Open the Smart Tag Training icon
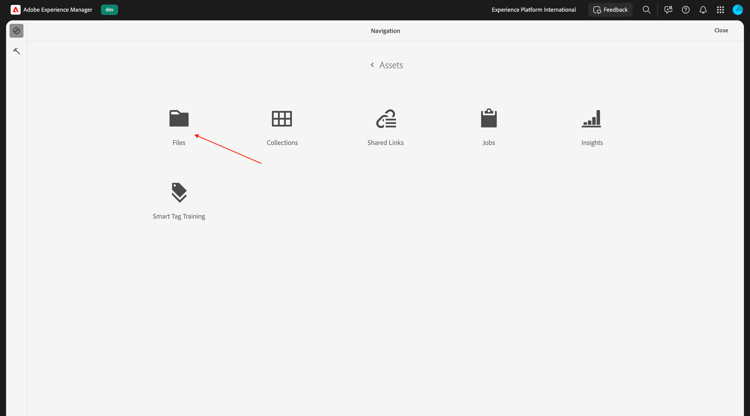 179,192
